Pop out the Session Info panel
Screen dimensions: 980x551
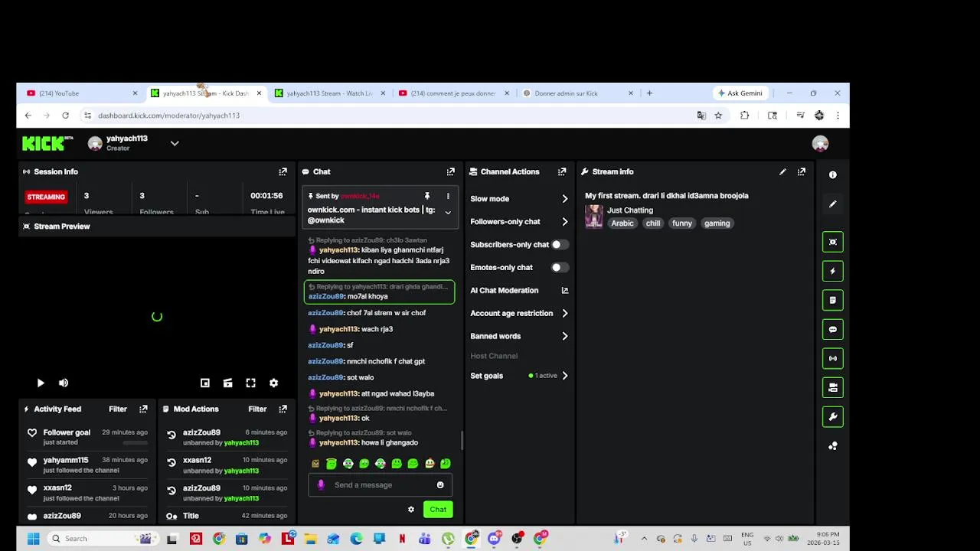click(x=283, y=171)
